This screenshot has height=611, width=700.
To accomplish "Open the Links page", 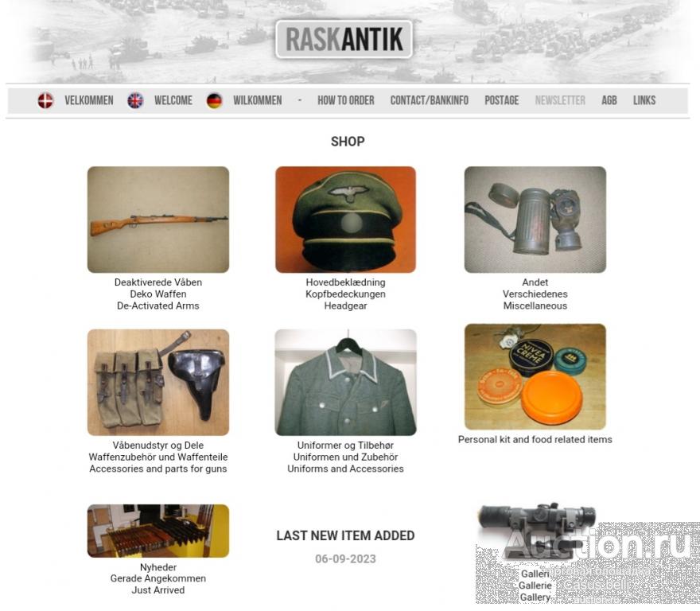I will pos(644,100).
